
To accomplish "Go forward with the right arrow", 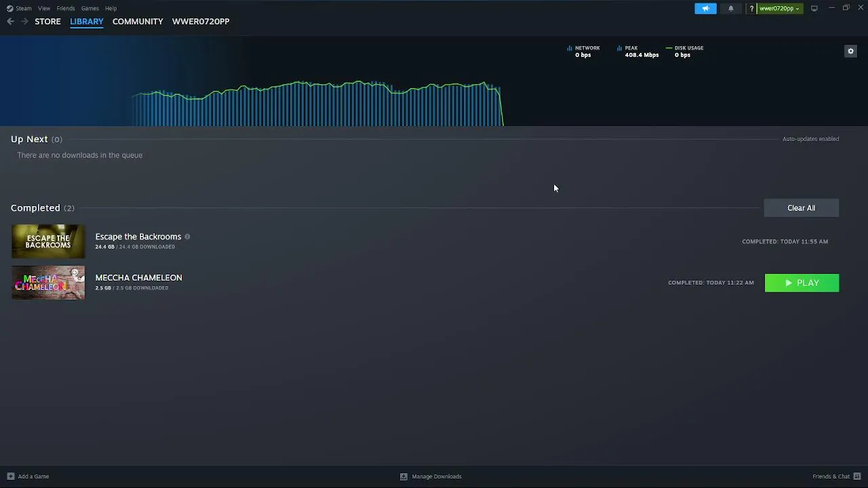I will coord(24,22).
